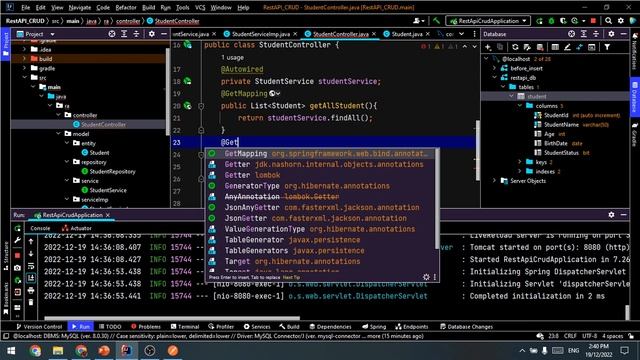640x360 pixels.
Task: Open IDE settings gear in top toolbar
Action: 620,20
